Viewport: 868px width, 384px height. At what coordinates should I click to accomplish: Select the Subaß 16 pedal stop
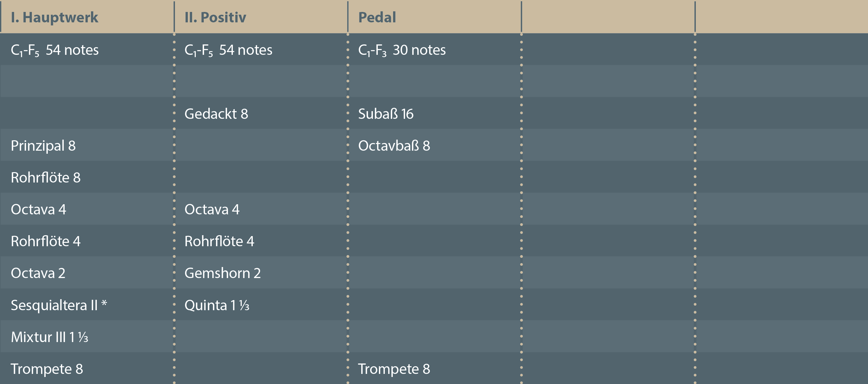(x=385, y=114)
